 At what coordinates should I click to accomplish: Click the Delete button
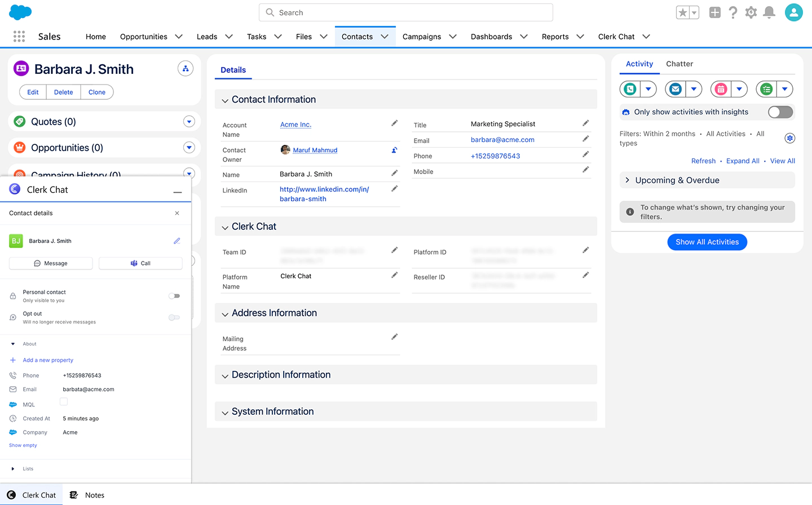click(64, 92)
